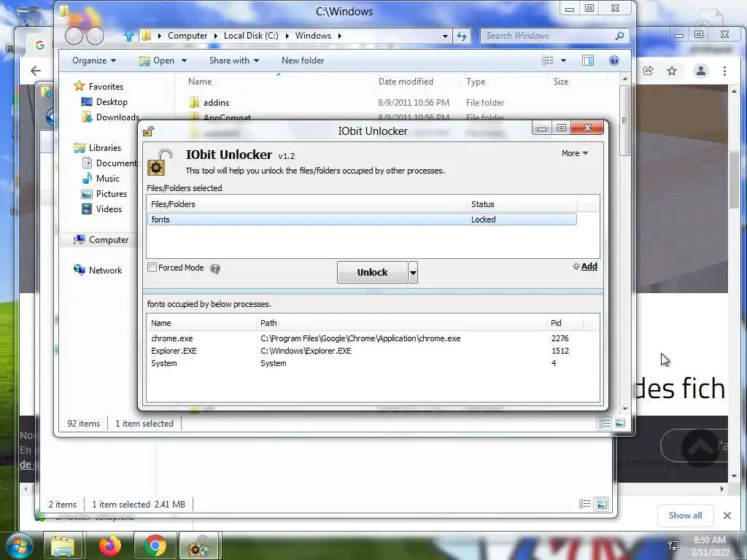
Task: Select Desktop in the navigation pane
Action: click(x=112, y=102)
